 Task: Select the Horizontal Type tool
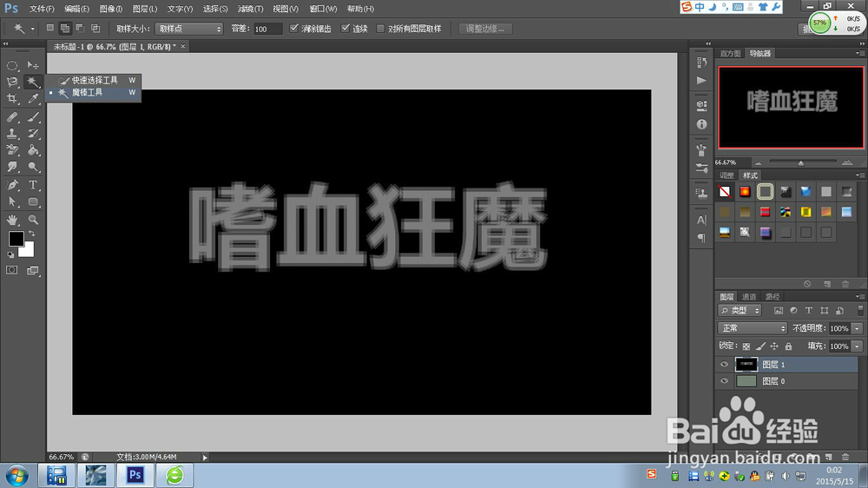pos(33,185)
